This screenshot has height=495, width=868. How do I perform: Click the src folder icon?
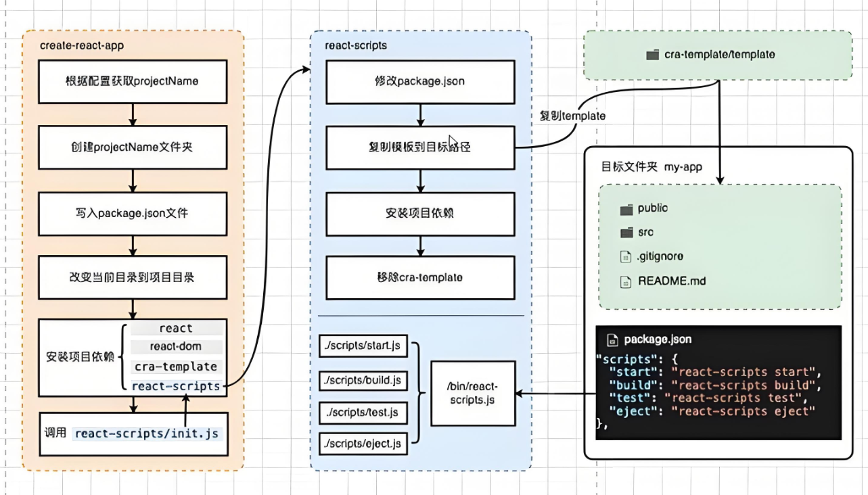[626, 233]
